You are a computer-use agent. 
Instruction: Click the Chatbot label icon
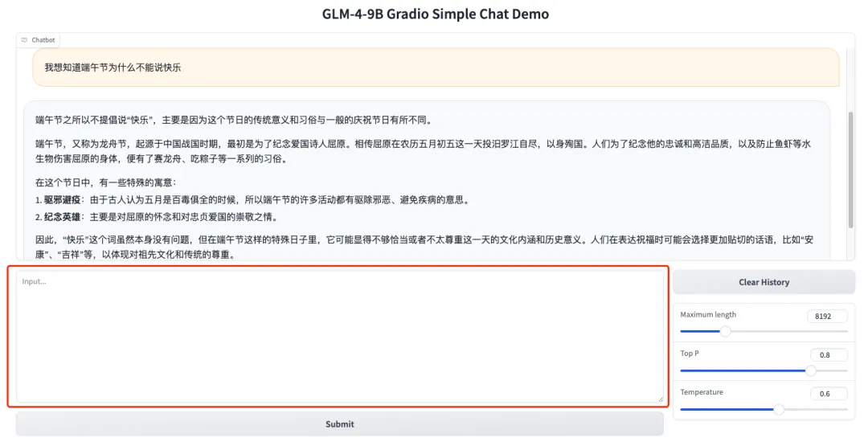point(25,40)
